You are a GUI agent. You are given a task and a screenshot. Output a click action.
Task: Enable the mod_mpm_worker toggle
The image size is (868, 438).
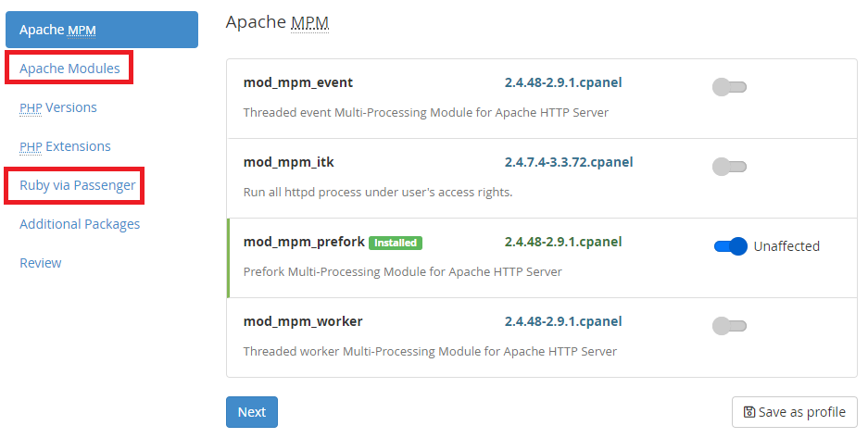point(729,326)
